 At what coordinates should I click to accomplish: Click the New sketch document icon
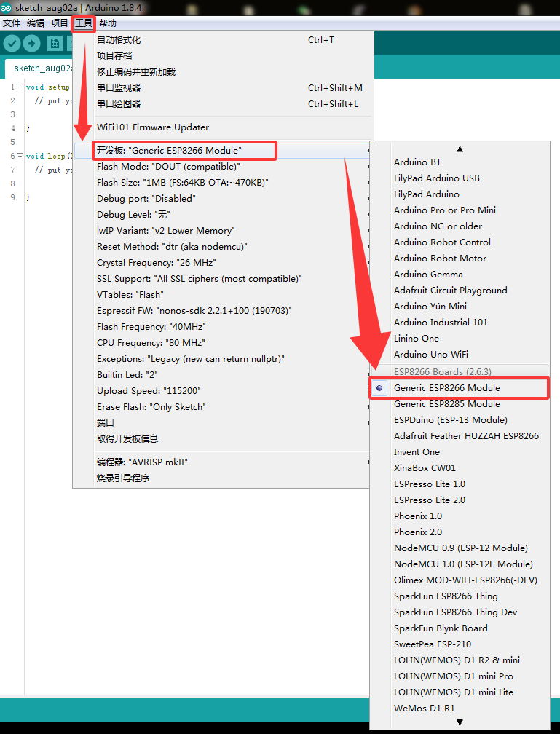[55, 44]
